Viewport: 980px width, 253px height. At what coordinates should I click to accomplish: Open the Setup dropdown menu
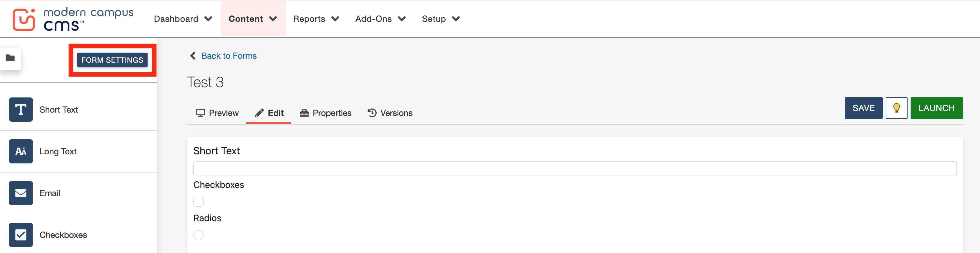click(x=441, y=19)
